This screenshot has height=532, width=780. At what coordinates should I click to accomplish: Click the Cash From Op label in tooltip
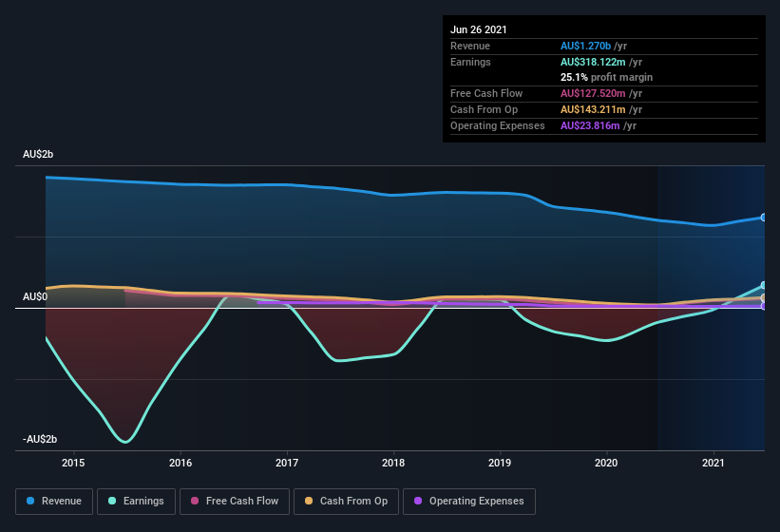click(484, 109)
